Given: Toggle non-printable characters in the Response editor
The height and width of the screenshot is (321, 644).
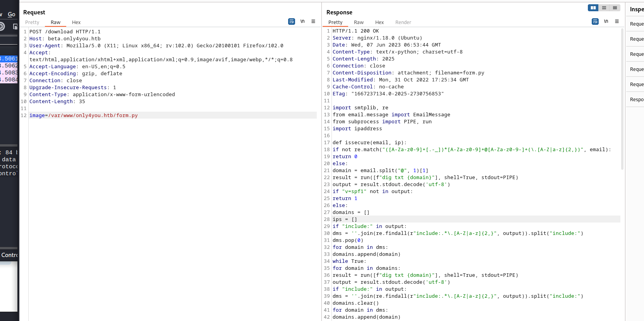Looking at the screenshot, I should (x=606, y=21).
